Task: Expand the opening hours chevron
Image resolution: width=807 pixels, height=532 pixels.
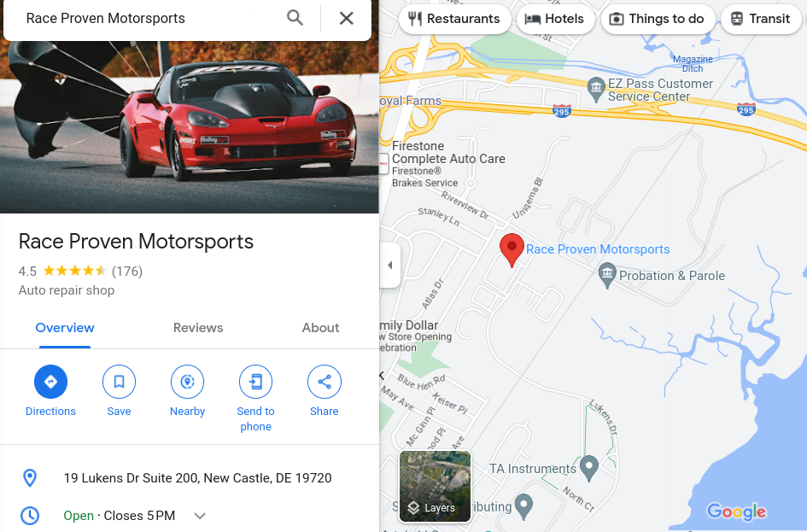Action: pos(200,516)
